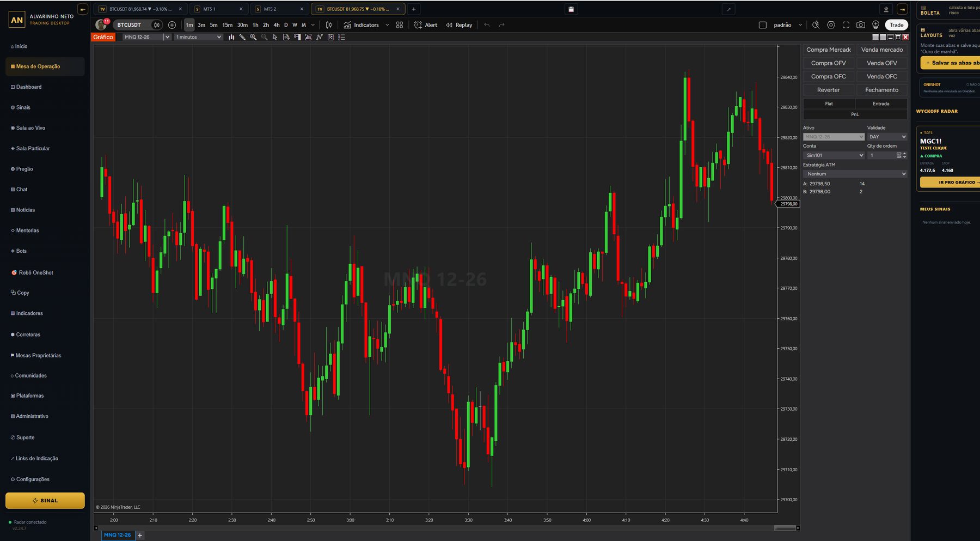
Task: Click the compare bars icon next to BTCUSDT
Action: click(x=157, y=25)
